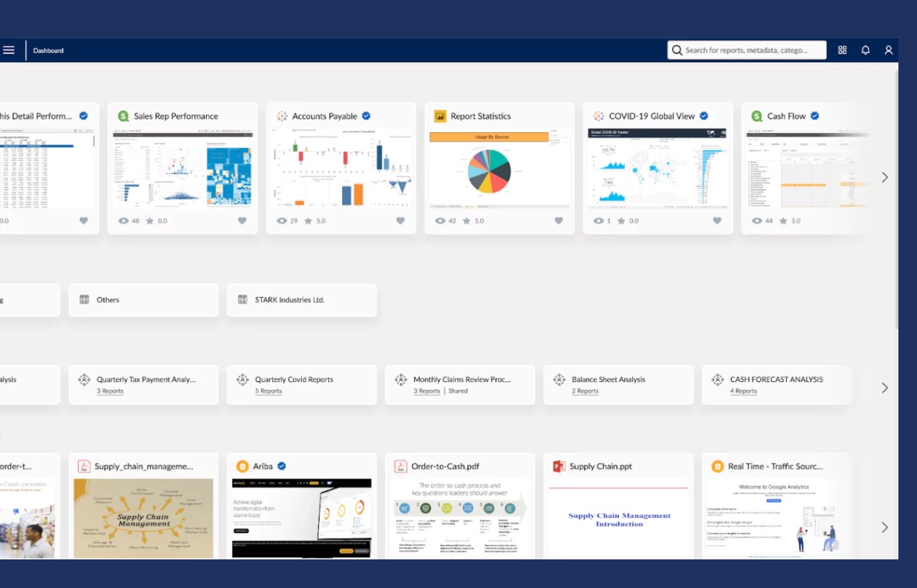Open the user profile icon
This screenshot has height=588, width=917.
(888, 50)
